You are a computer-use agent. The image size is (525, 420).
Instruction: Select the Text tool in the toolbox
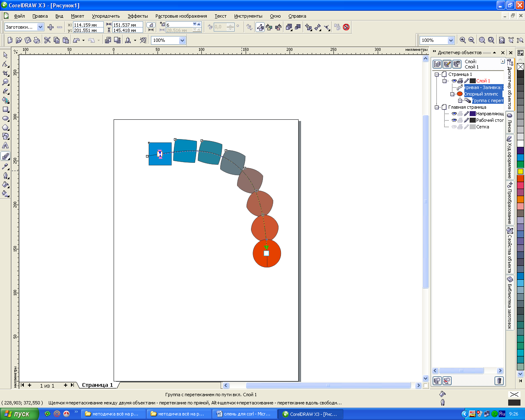[x=5, y=146]
